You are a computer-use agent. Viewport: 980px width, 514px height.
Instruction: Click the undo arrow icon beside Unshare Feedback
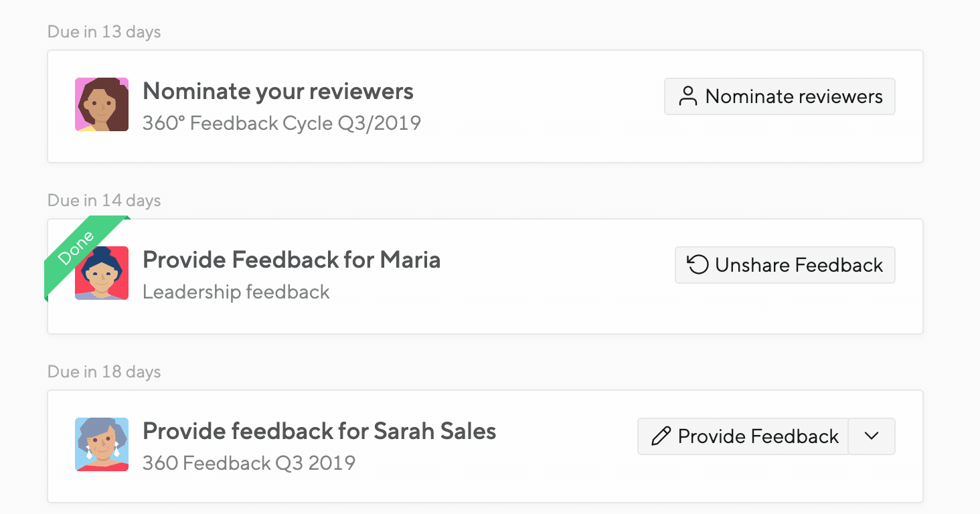coord(698,265)
